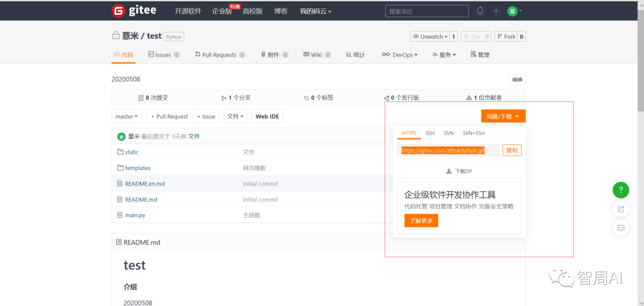Click the Gitee logo

pos(134,11)
